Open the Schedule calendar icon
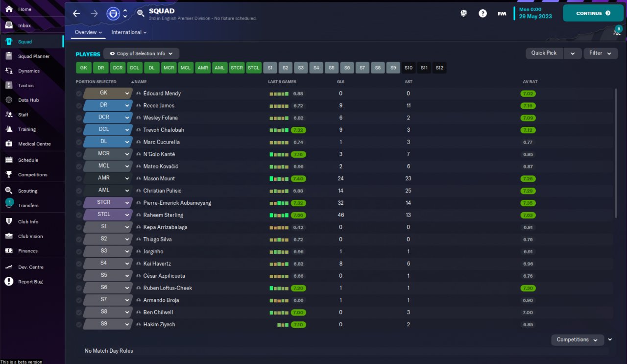627x364 pixels. [9, 160]
